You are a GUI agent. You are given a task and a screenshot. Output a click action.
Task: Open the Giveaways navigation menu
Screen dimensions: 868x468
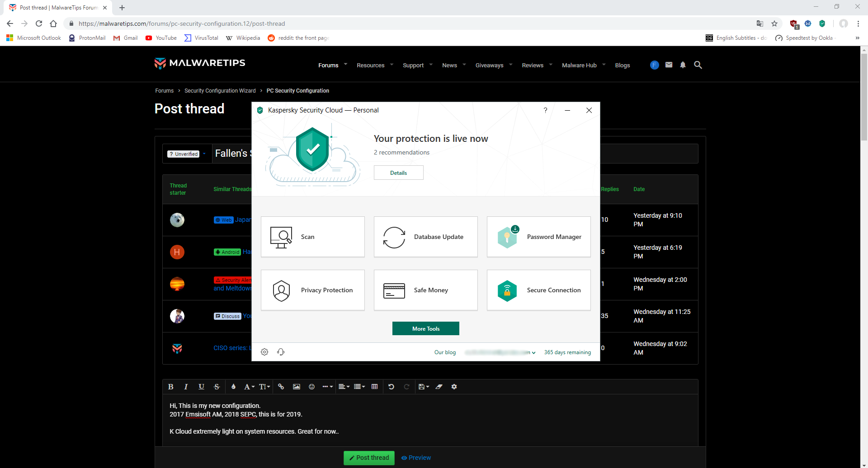(489, 66)
